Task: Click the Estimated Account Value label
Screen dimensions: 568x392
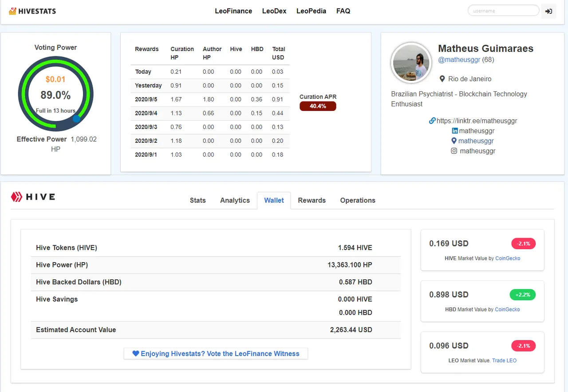Action: coord(76,330)
